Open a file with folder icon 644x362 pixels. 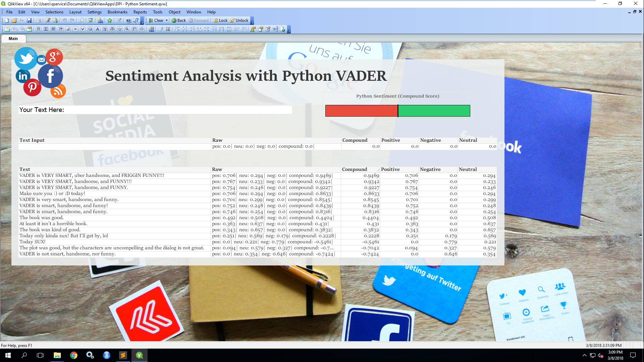click(14, 20)
